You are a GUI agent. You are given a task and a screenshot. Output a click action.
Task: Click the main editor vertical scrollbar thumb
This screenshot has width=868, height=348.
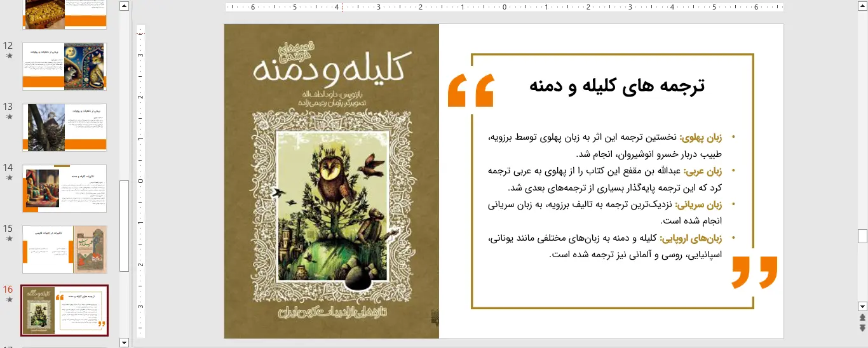click(862, 236)
